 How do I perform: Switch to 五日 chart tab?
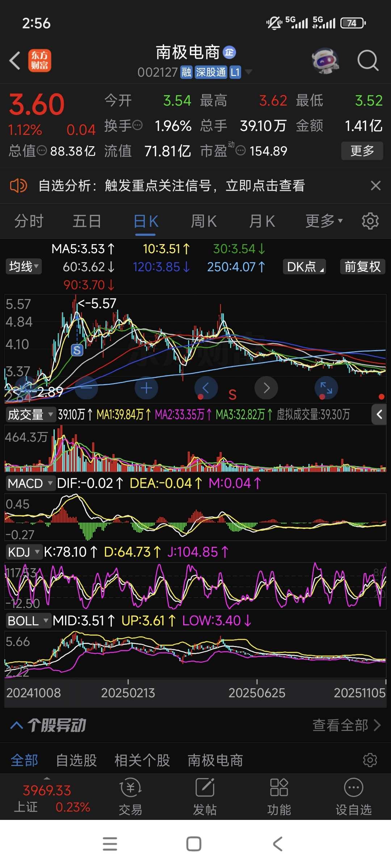[x=87, y=221]
